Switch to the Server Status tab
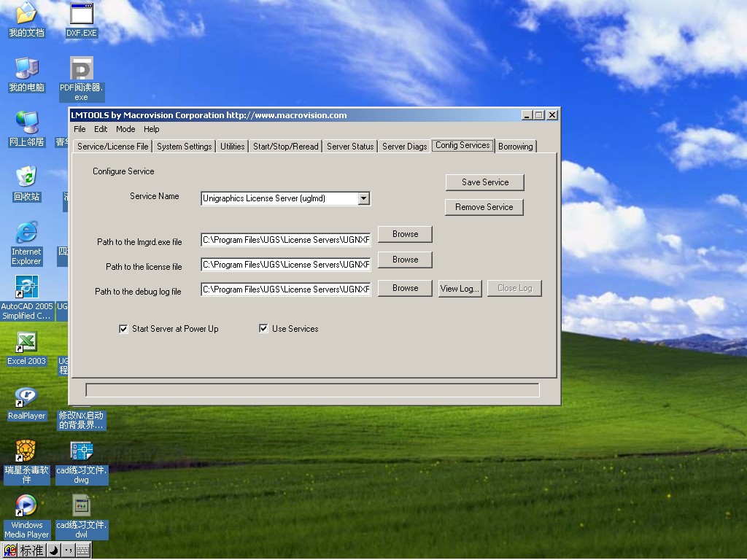This screenshot has height=560, width=747. [x=350, y=146]
